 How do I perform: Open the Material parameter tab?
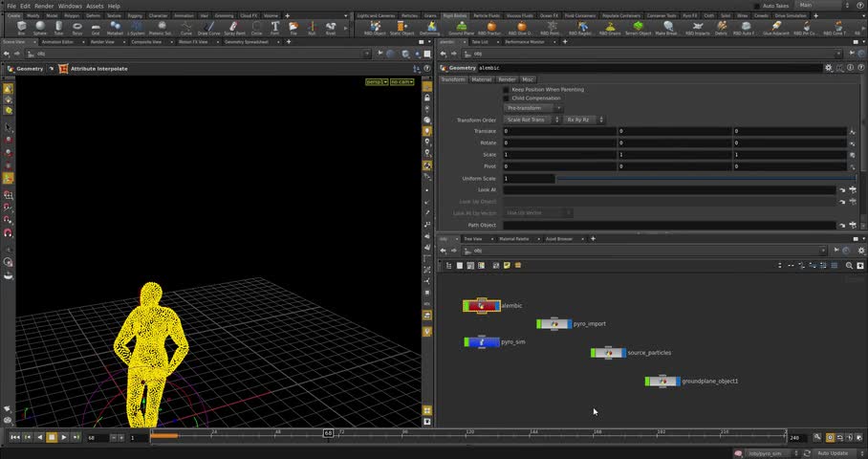point(481,79)
